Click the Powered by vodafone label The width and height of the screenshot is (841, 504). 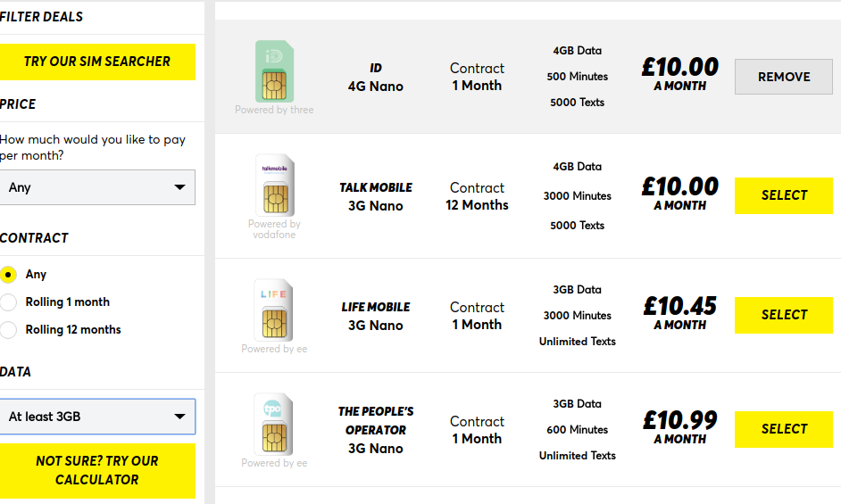click(274, 229)
